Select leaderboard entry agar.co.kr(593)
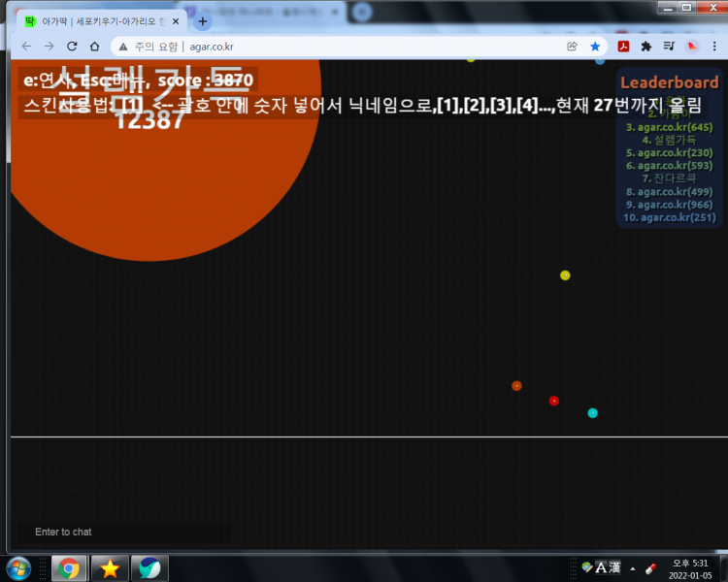This screenshot has width=728, height=582. pos(669,166)
